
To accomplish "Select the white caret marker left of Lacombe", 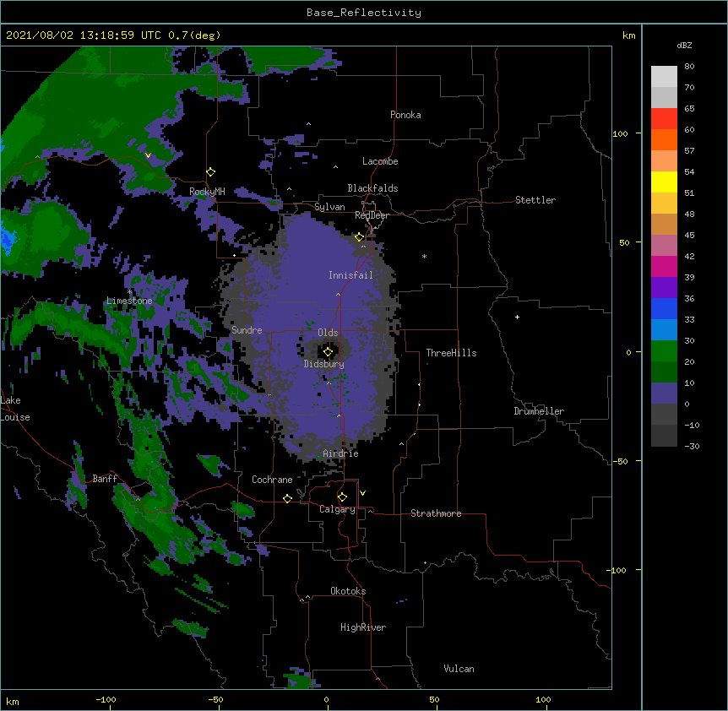I will click(335, 166).
